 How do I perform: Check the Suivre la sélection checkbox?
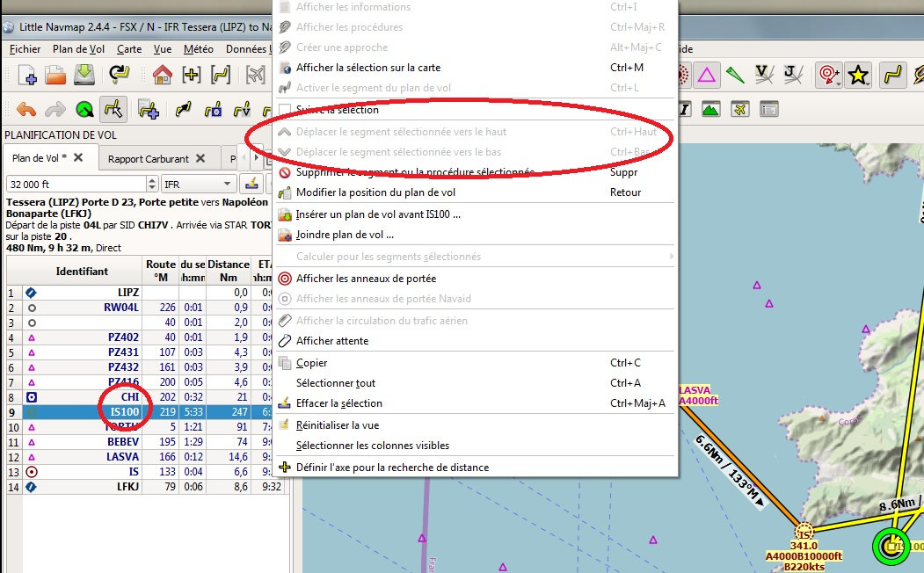point(285,110)
